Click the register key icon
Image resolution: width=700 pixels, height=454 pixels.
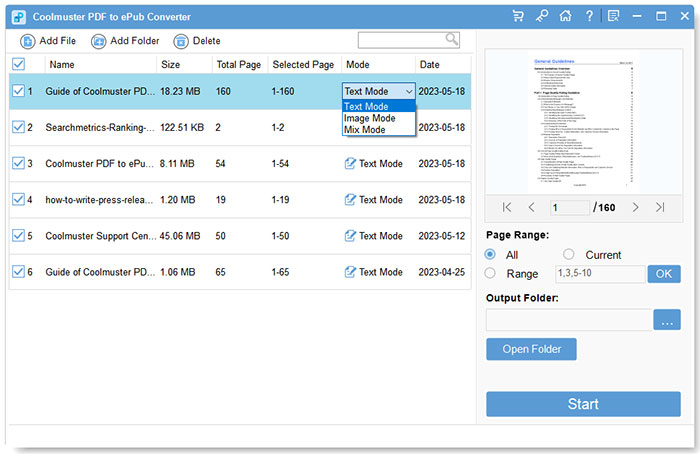click(542, 16)
